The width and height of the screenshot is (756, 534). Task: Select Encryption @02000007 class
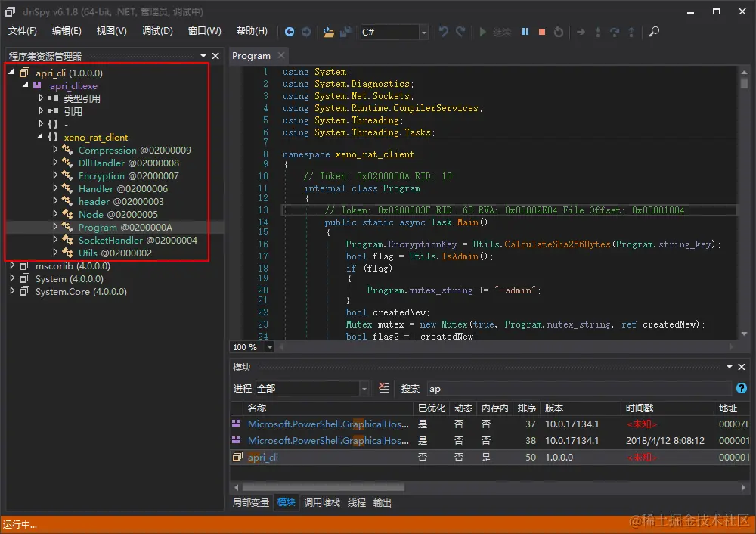tap(129, 176)
